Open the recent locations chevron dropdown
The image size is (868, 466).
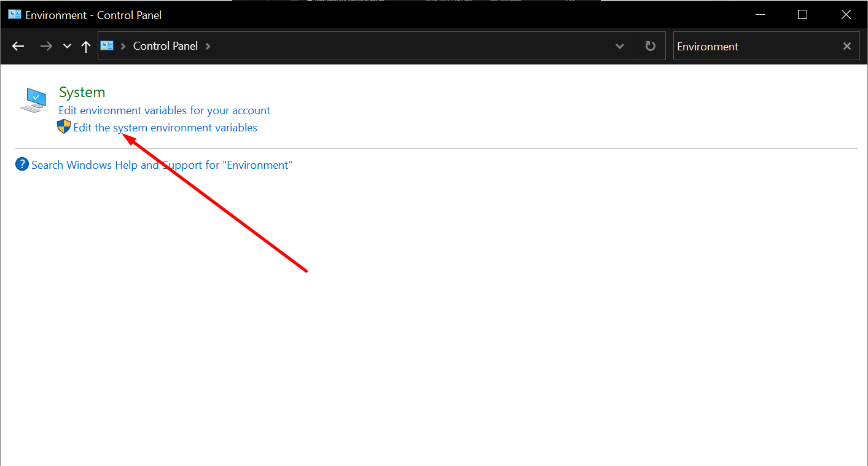click(67, 46)
